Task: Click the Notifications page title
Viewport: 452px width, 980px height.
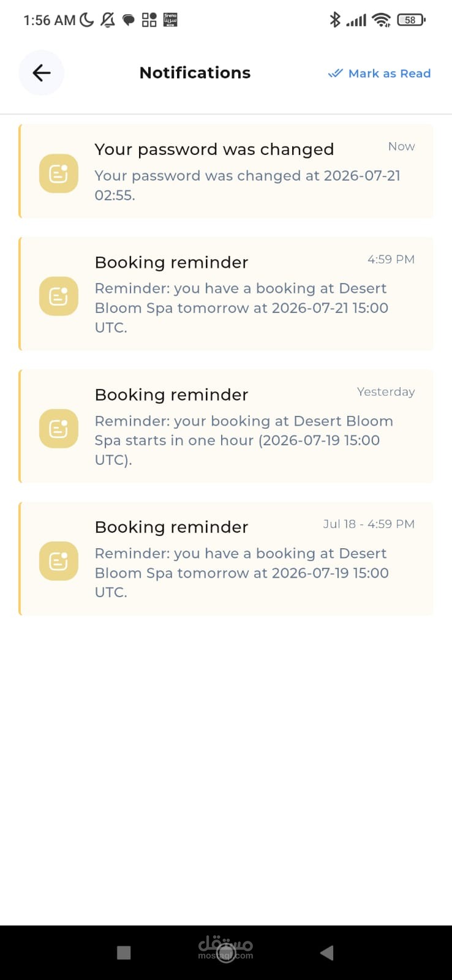Action: 195,73
